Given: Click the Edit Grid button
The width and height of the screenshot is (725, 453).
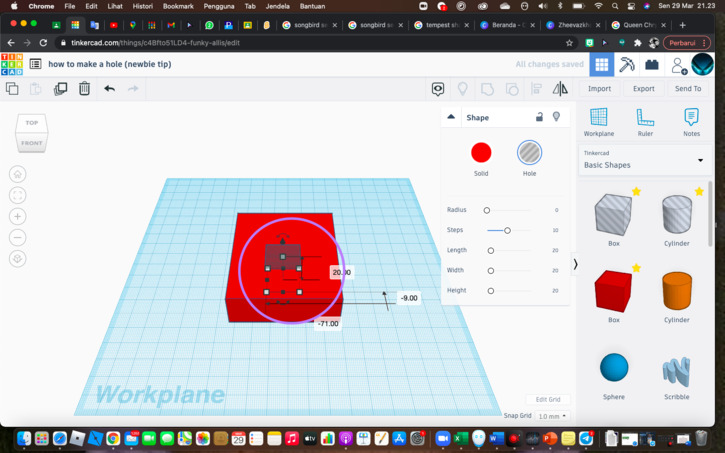Looking at the screenshot, I should (548, 399).
